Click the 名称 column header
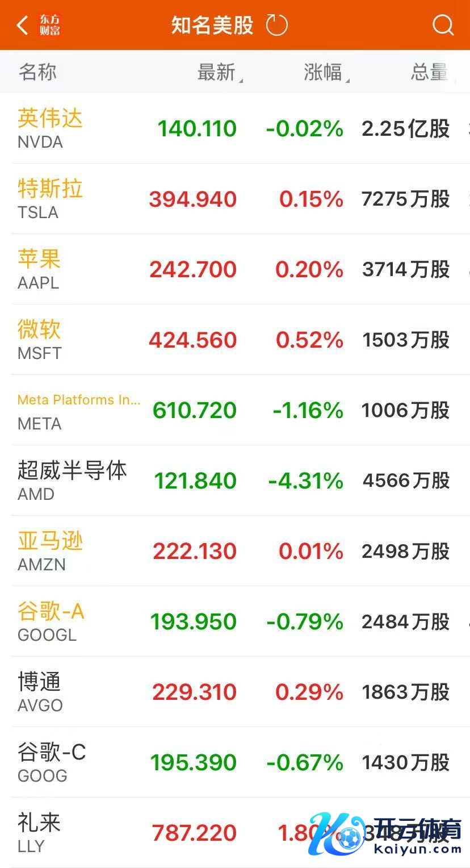The width and height of the screenshot is (470, 868). click(37, 72)
